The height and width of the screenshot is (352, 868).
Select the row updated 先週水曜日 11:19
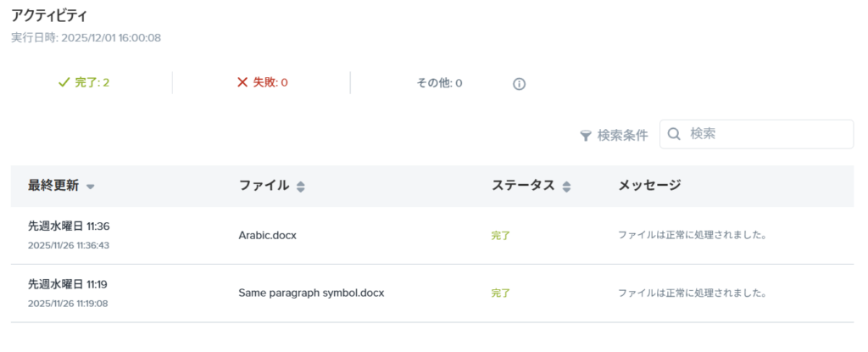coord(69,284)
